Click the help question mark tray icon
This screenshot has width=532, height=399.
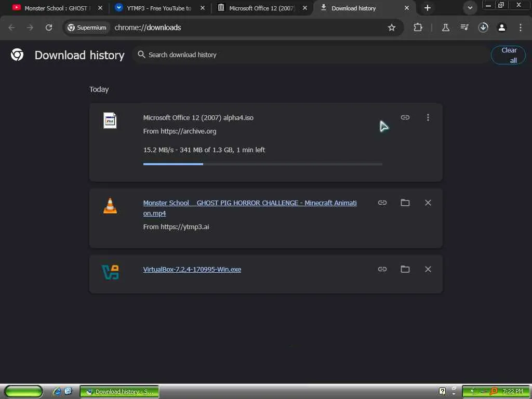pyautogui.click(x=442, y=391)
